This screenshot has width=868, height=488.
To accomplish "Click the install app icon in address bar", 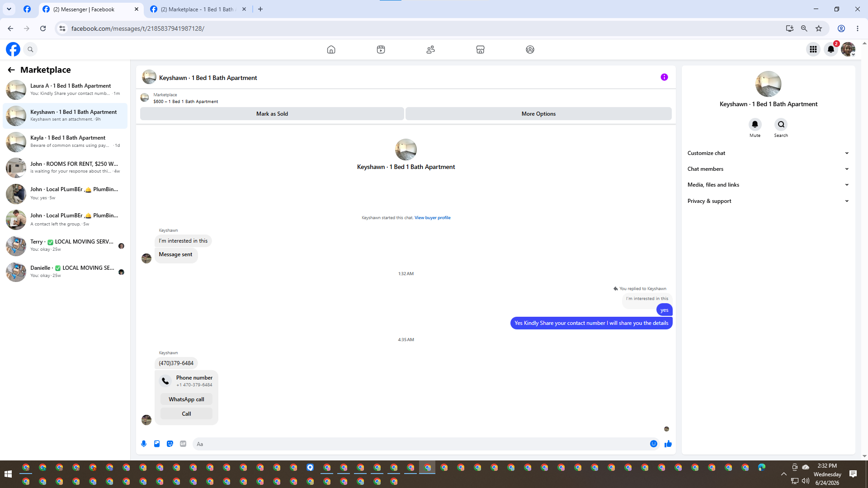I will (x=790, y=28).
